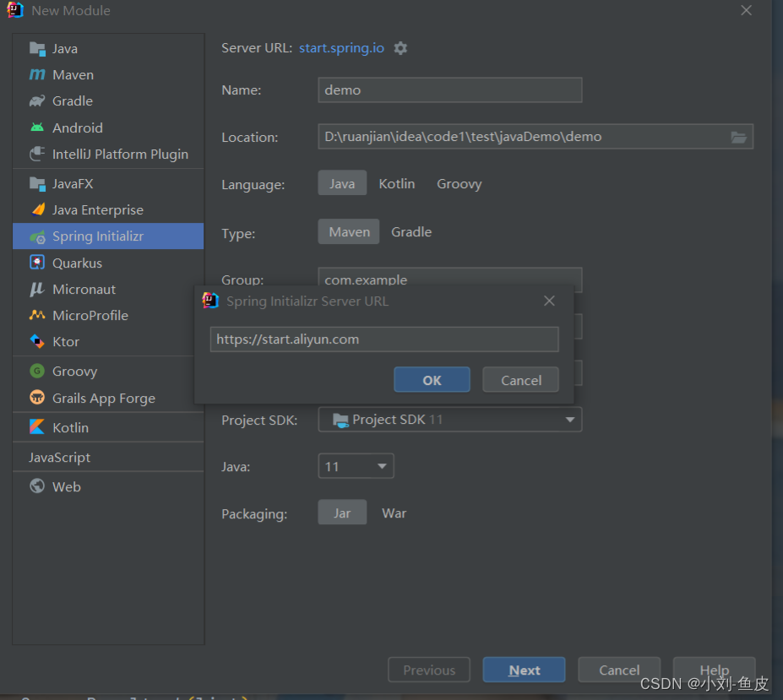Click the IntelliJ Platform Plugin icon
This screenshot has height=700, width=783.
[x=37, y=154]
